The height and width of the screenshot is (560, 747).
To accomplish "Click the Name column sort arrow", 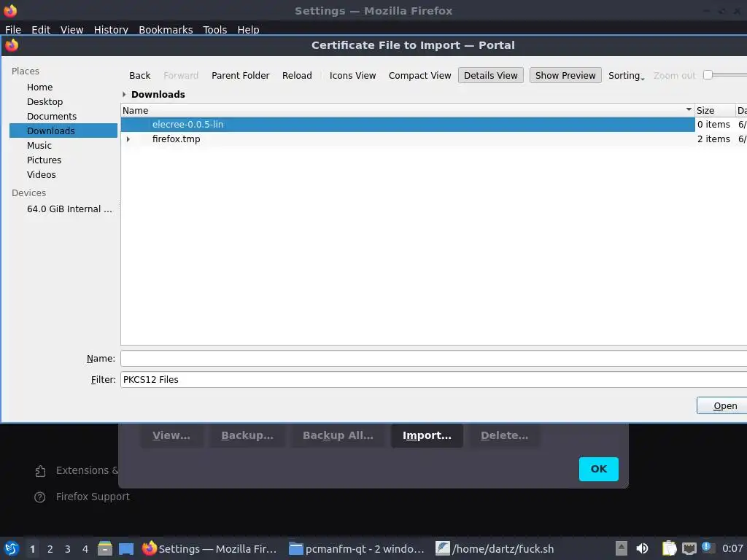I will pyautogui.click(x=689, y=109).
